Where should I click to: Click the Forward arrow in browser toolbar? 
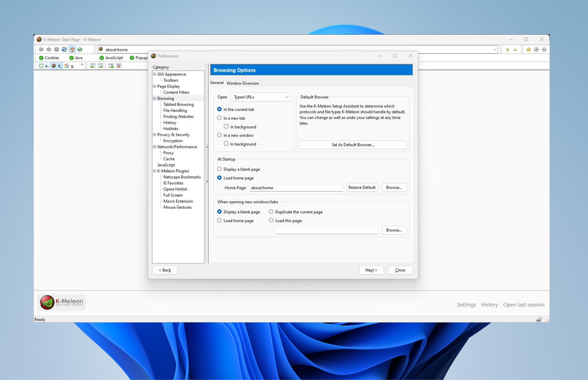point(49,50)
